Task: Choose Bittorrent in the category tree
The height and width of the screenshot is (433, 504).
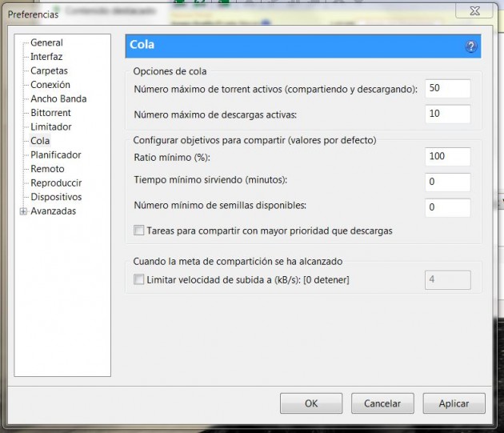Action: point(50,113)
